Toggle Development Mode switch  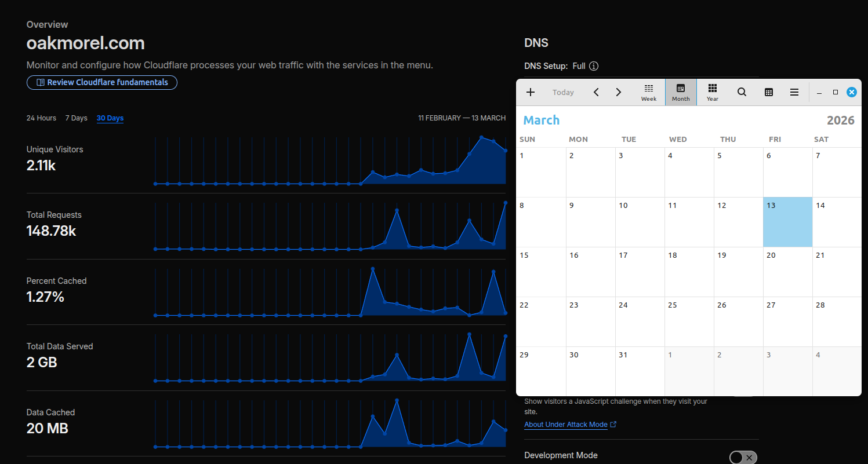point(743,458)
